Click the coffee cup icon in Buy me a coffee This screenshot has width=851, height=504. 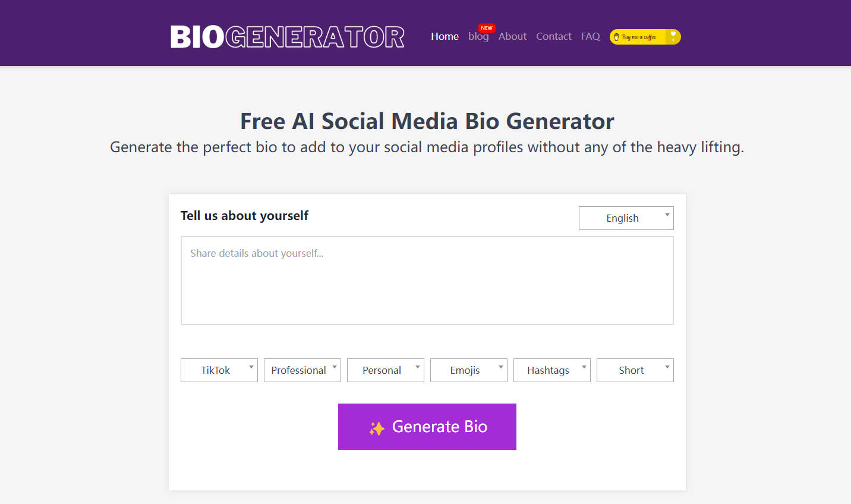pyautogui.click(x=618, y=36)
